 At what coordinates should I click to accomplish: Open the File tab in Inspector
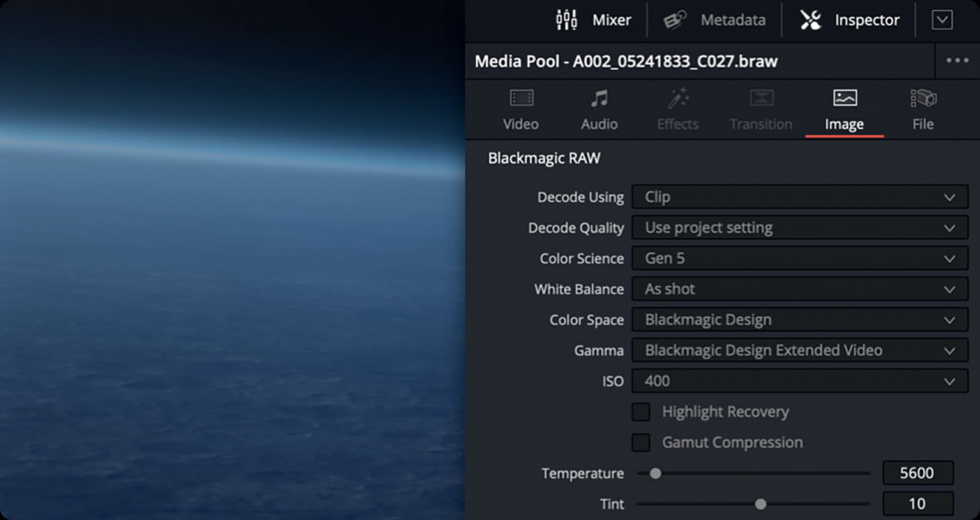pos(923,110)
